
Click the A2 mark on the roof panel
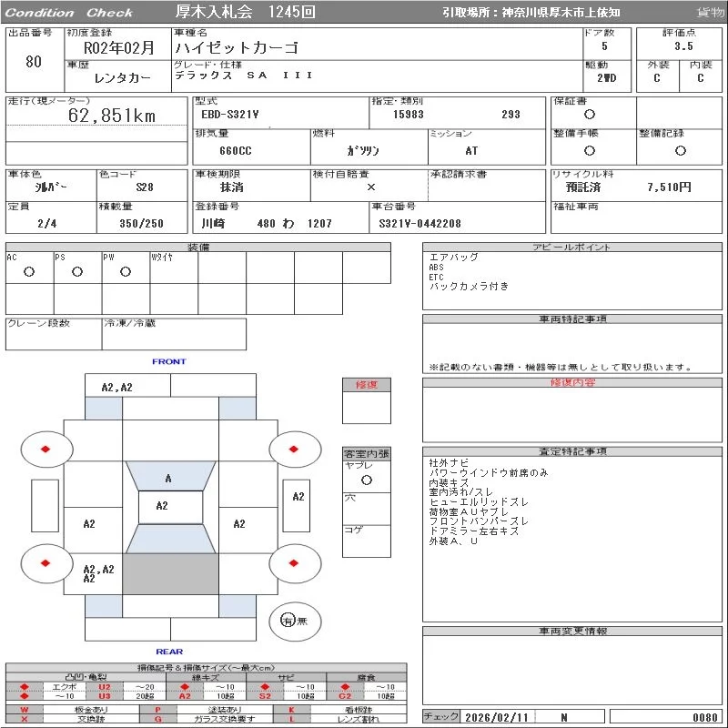point(162,506)
